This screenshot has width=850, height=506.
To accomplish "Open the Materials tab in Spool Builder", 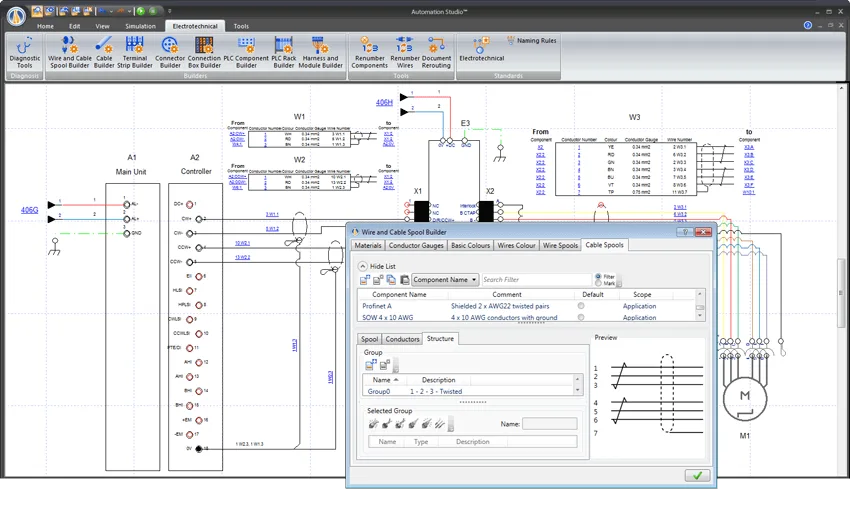I will [x=368, y=246].
